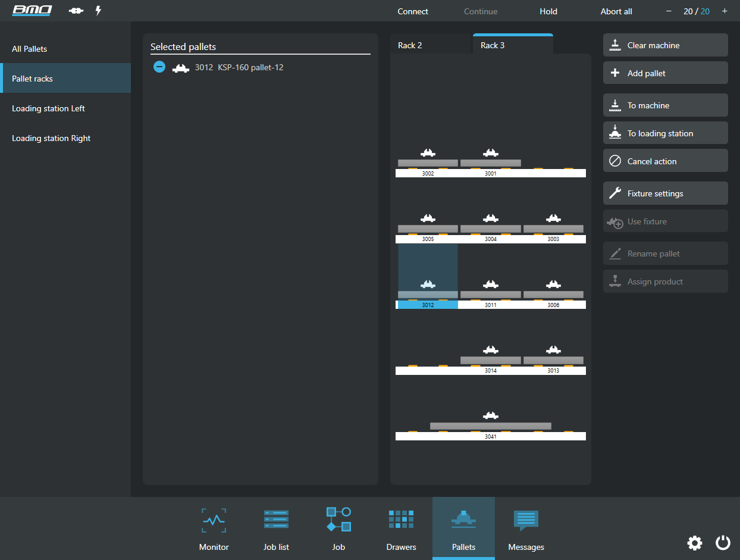Select pallet 3001 on the top shelf

pyautogui.click(x=490, y=161)
